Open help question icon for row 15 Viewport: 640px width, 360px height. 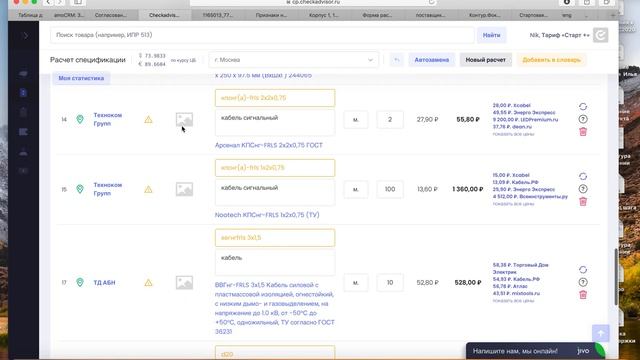[x=583, y=189]
